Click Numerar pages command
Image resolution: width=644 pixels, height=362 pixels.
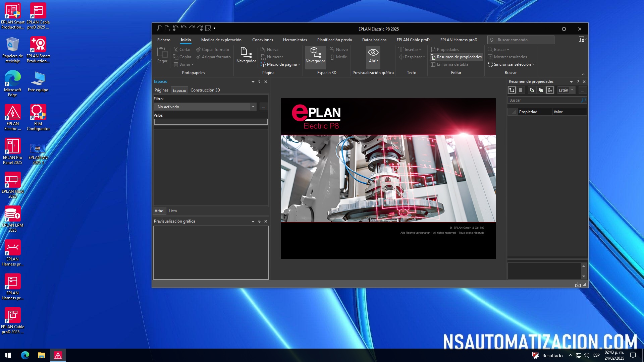[x=272, y=57]
